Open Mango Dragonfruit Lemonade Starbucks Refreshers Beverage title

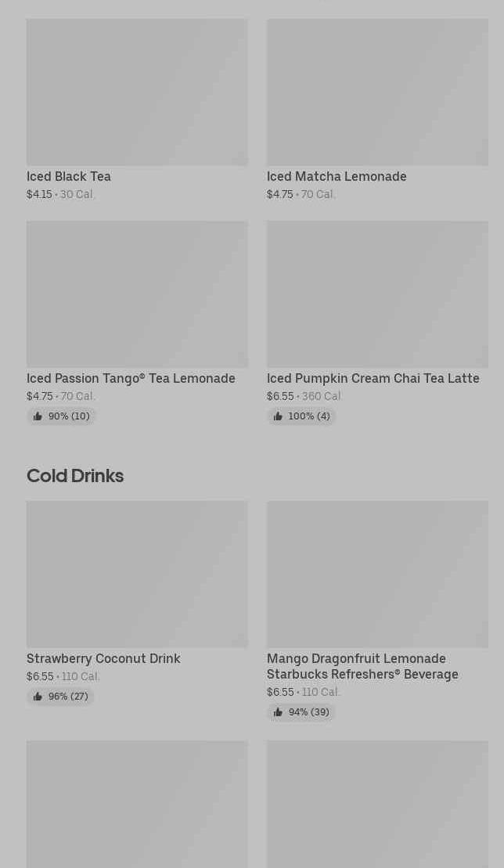pos(362,667)
